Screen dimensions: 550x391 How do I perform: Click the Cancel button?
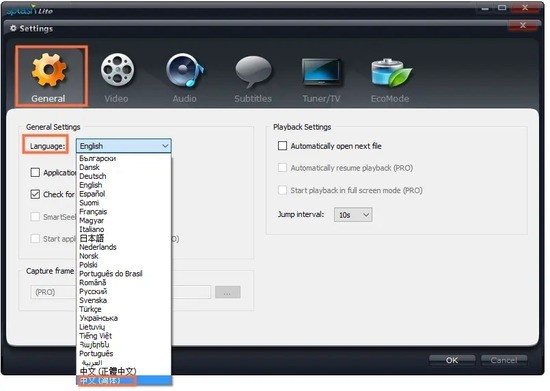click(x=504, y=360)
